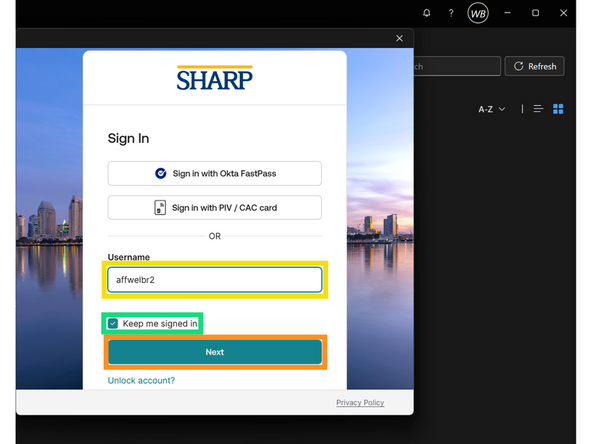Close the application window

[x=563, y=13]
